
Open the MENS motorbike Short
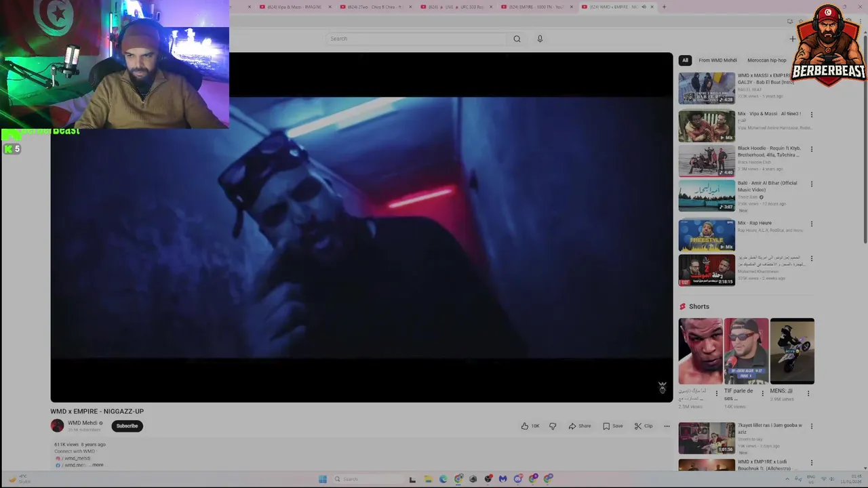pyautogui.click(x=792, y=351)
